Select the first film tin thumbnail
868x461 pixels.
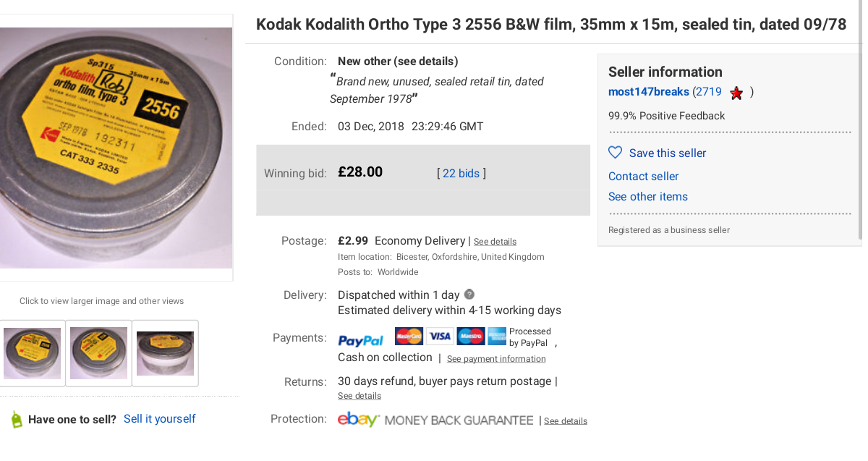click(x=33, y=353)
